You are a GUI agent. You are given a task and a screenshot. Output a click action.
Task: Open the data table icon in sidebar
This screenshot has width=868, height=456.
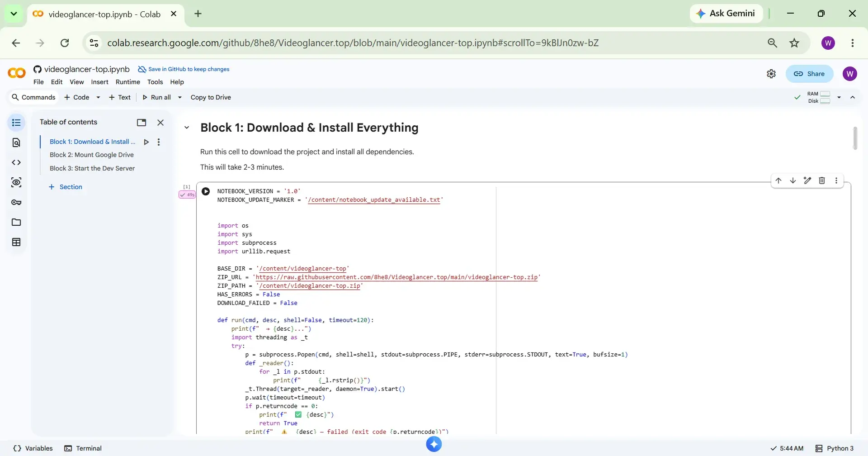tap(16, 242)
